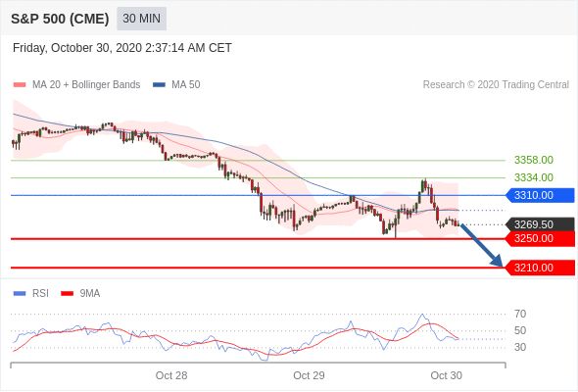Click the blue RSI legend swatch

[20, 294]
